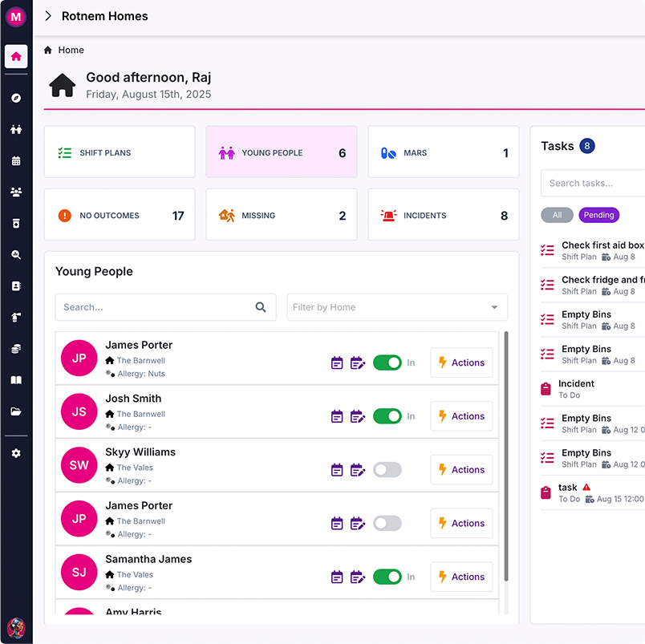Open the sidebar calendar icon
645x644 pixels.
[x=16, y=160]
